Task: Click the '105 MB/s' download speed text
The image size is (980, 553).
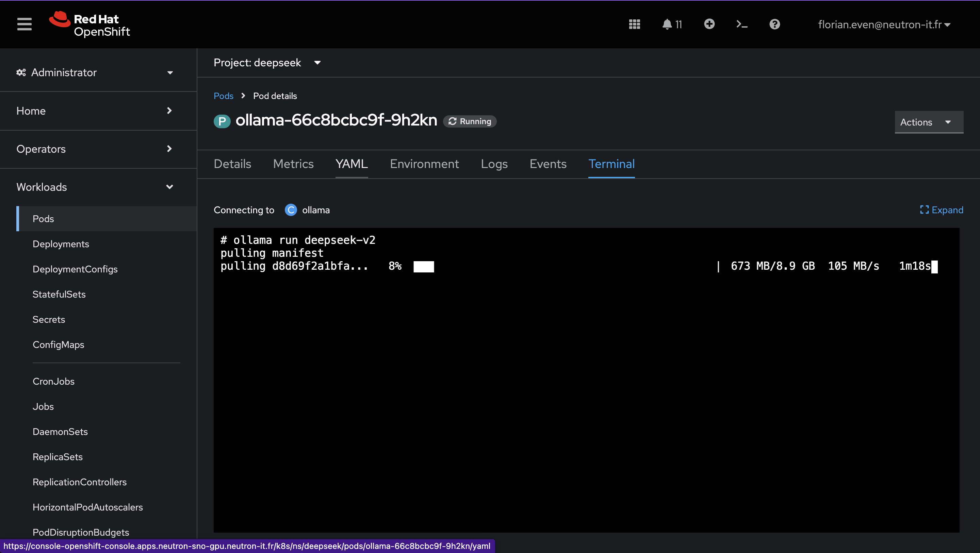Action: point(854,266)
